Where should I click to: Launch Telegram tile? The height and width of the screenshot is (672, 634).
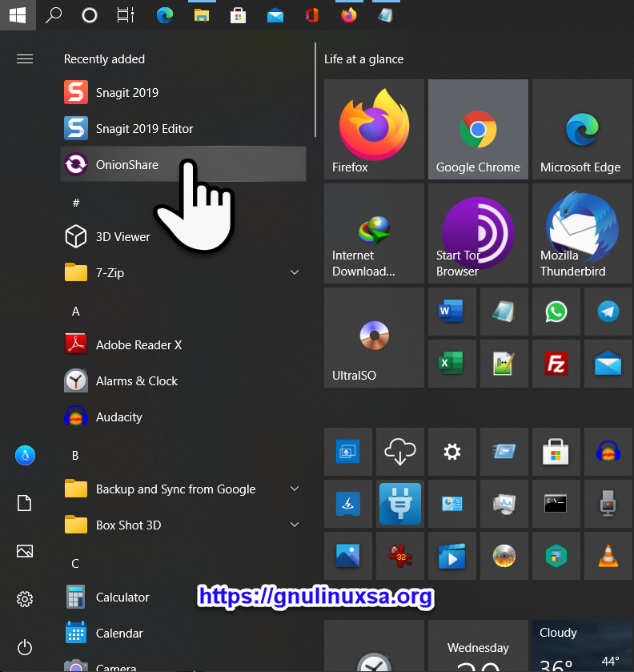608,311
